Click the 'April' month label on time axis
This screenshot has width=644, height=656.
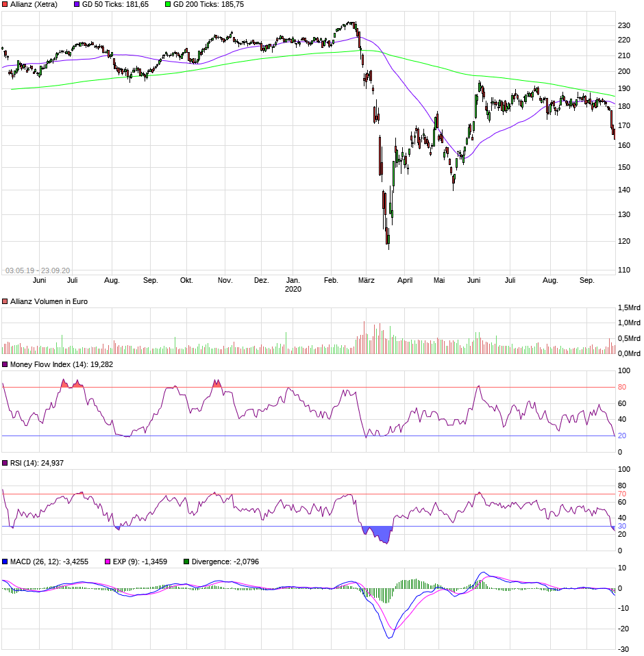click(405, 280)
